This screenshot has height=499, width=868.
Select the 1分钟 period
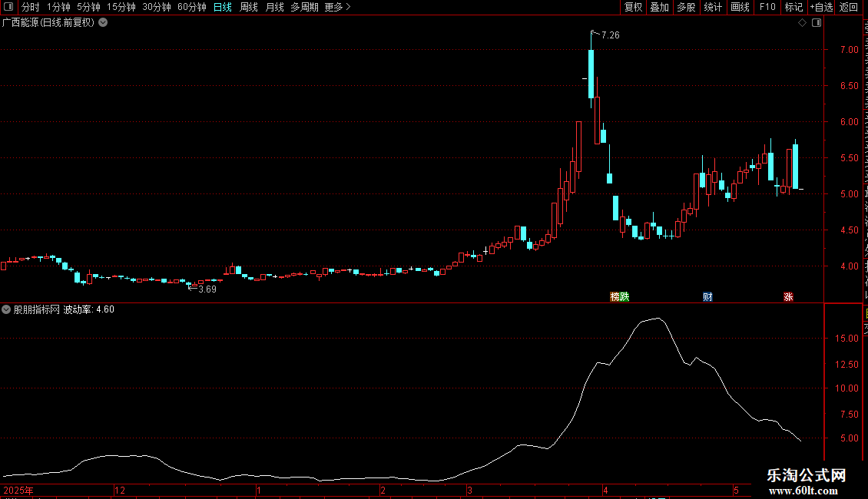[x=58, y=7]
